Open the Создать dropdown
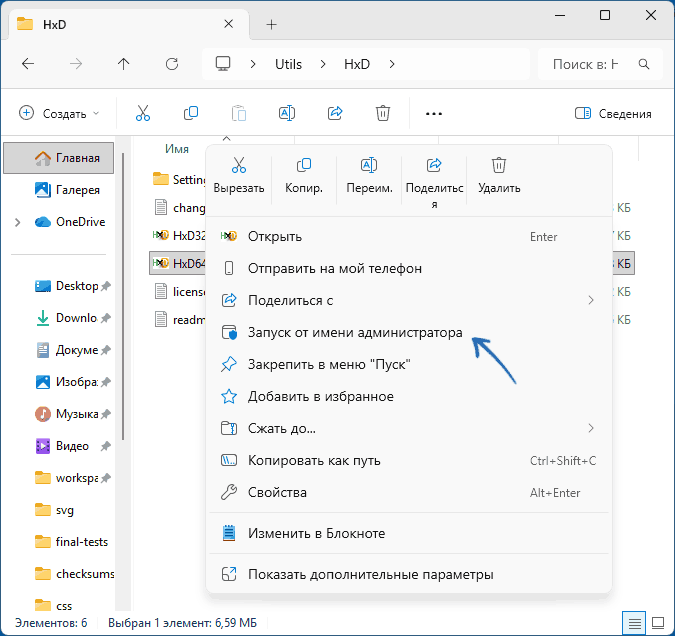 [59, 114]
